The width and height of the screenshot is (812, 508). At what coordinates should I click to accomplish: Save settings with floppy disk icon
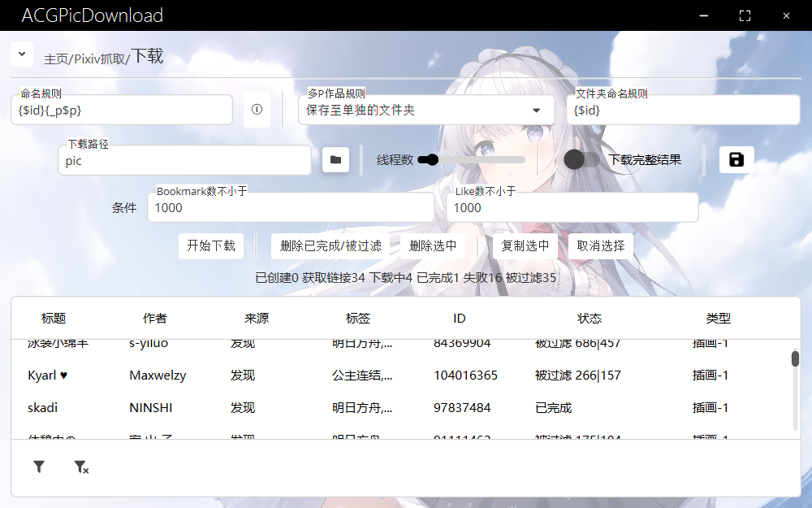[x=736, y=159]
